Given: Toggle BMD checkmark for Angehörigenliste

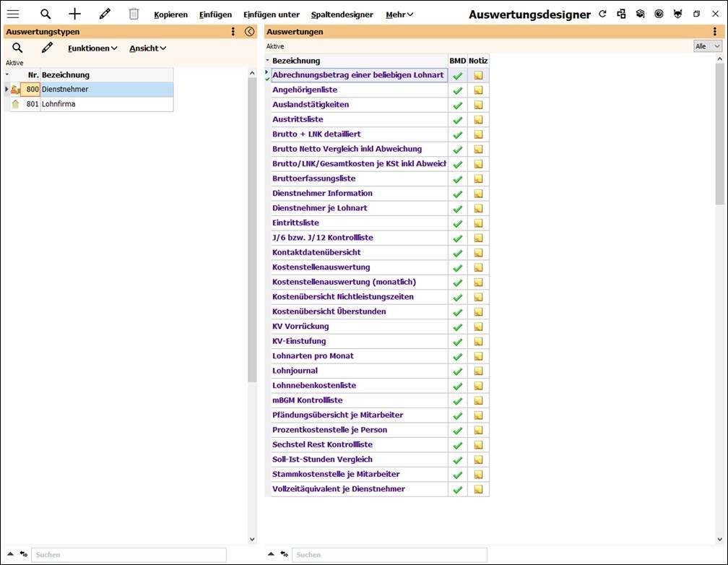Looking at the screenshot, I should (x=457, y=90).
